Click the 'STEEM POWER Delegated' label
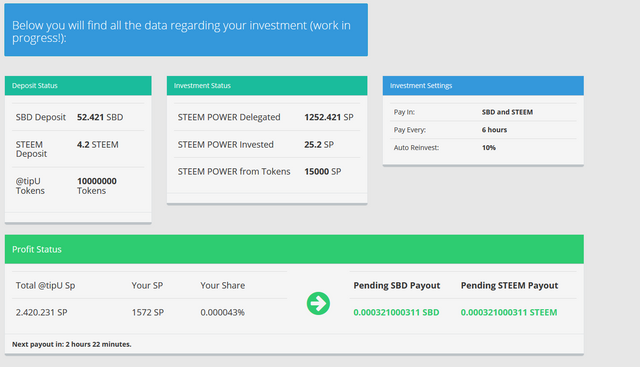The width and height of the screenshot is (640, 367). point(229,117)
